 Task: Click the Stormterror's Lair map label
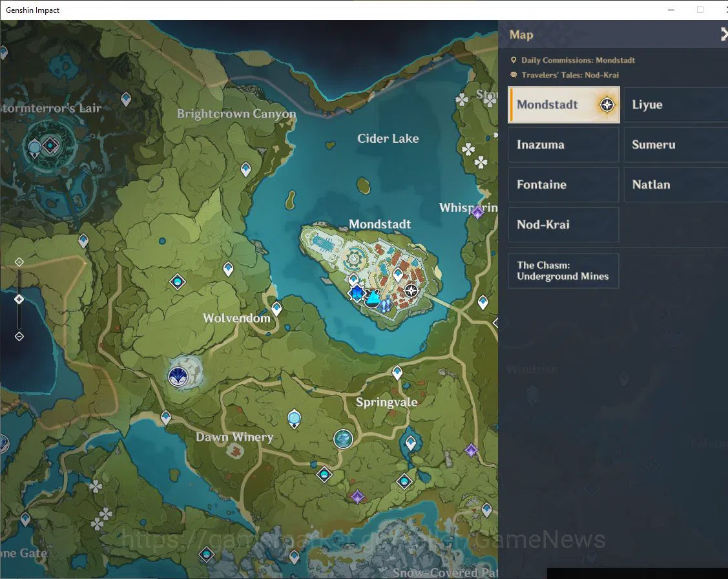[50, 108]
